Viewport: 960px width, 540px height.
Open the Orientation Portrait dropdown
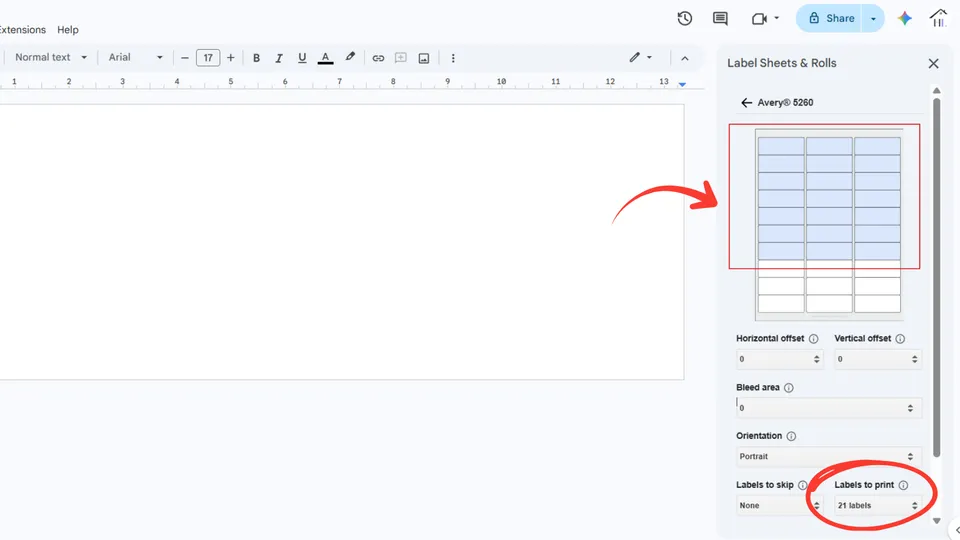click(x=828, y=457)
